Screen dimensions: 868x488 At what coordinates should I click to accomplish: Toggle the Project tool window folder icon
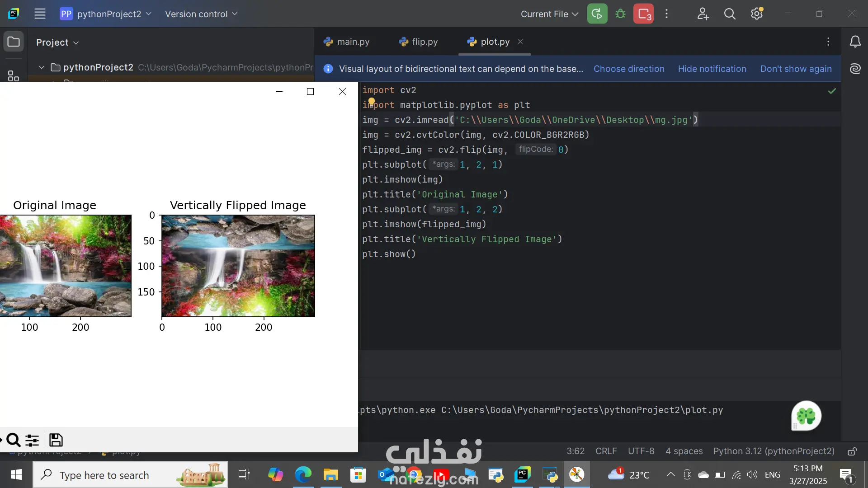(x=14, y=42)
